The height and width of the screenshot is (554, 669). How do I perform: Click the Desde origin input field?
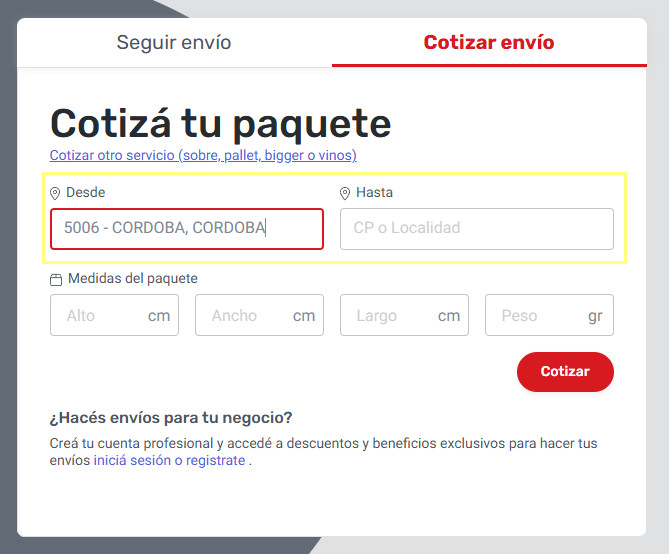point(187,229)
